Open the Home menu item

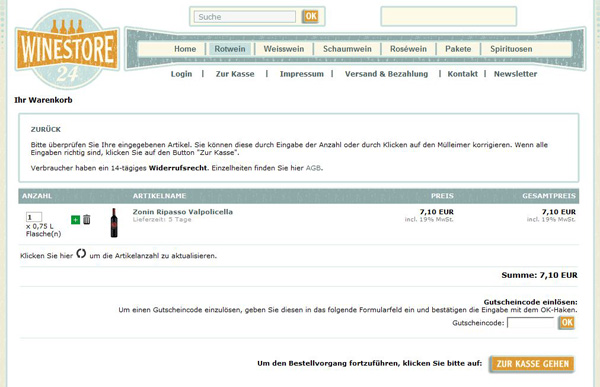point(185,49)
